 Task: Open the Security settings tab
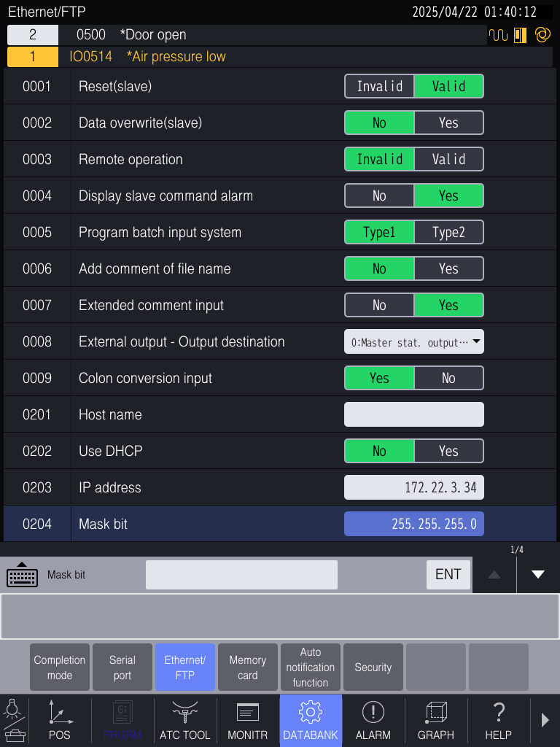pyautogui.click(x=373, y=667)
